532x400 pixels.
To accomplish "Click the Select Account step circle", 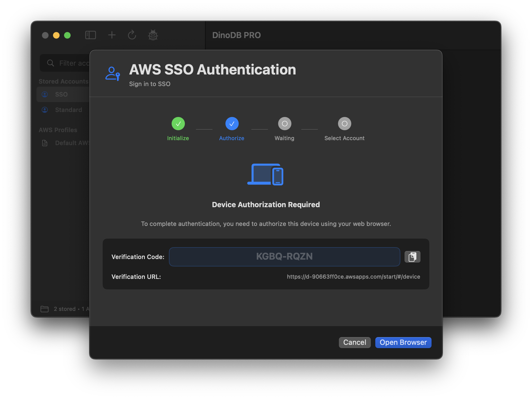I will 345,124.
